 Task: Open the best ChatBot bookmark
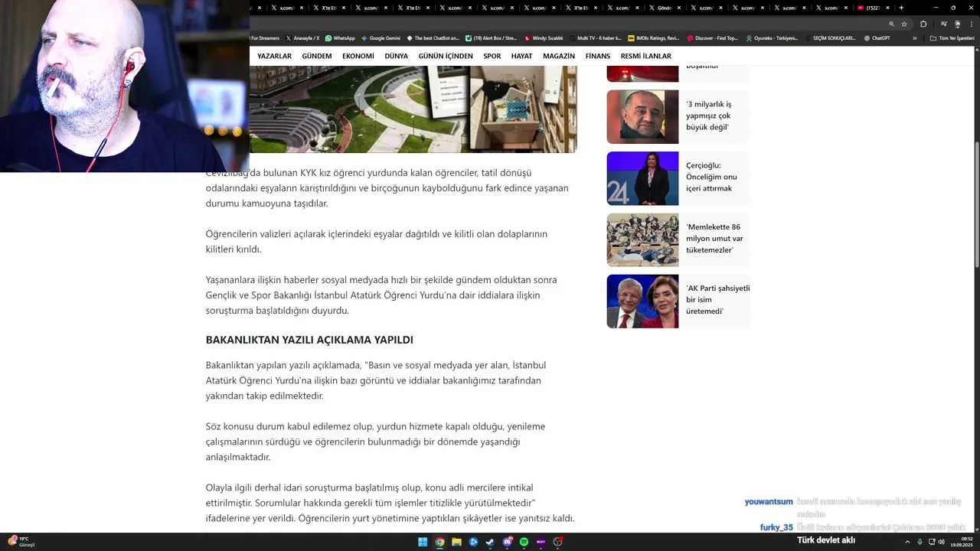433,37
